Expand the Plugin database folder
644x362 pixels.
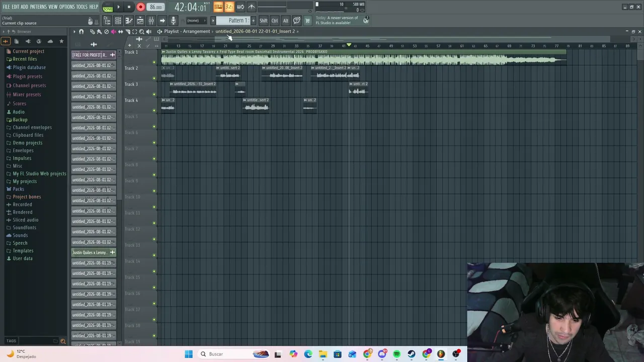pos(29,67)
